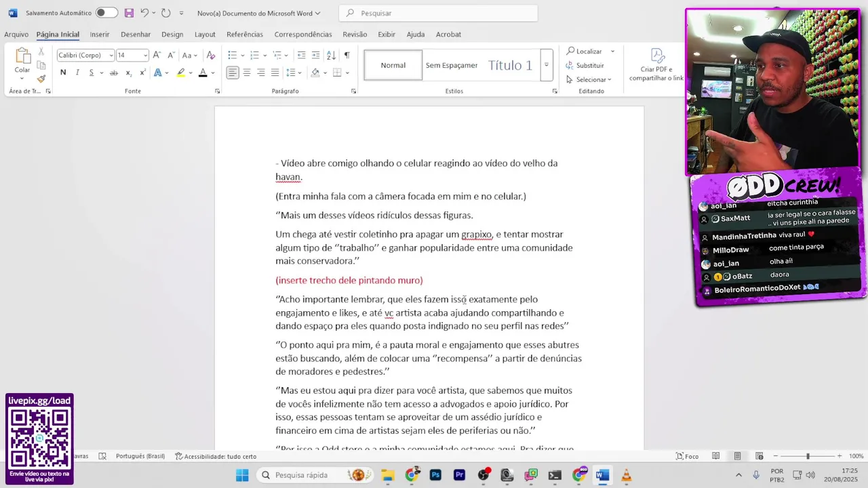Image resolution: width=868 pixels, height=488 pixels.
Task: Toggle bold (N) formatting
Action: tap(63, 73)
